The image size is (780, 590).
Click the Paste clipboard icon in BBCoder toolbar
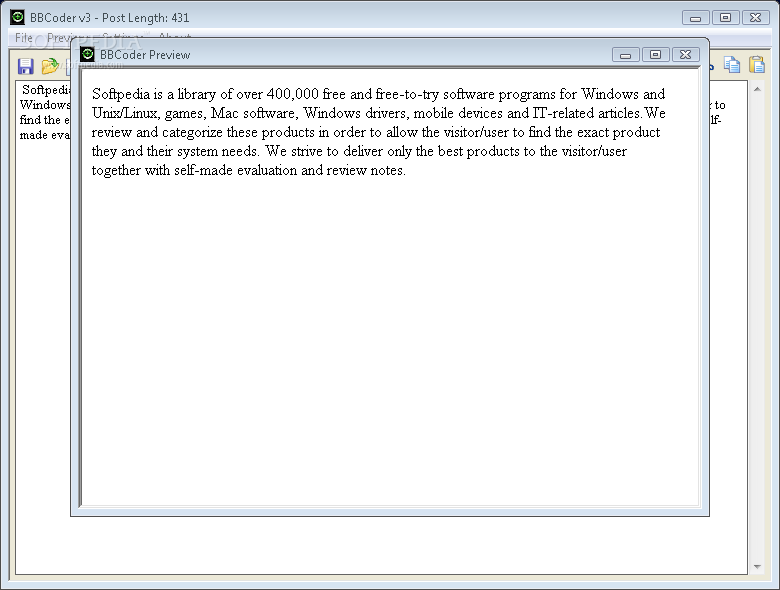(x=757, y=65)
